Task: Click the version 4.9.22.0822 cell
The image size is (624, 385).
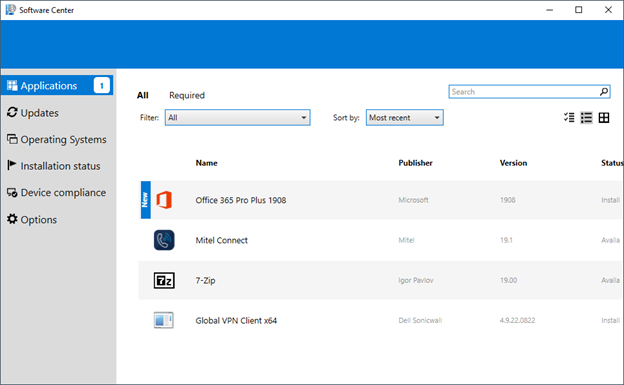Action: click(x=517, y=321)
